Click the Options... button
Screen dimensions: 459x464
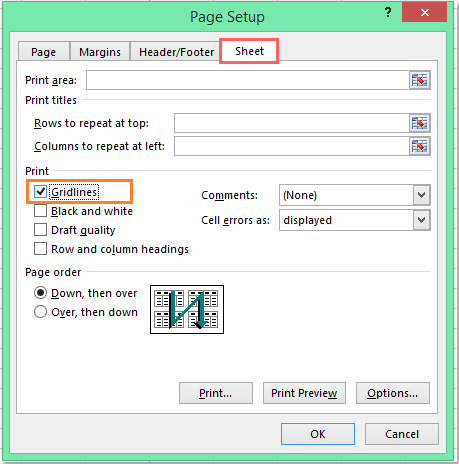[x=393, y=393]
